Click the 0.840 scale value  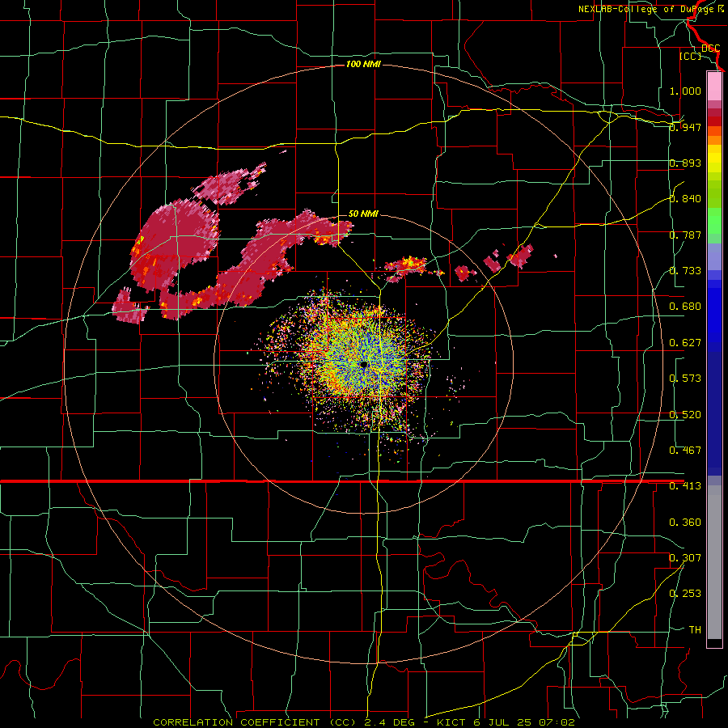click(685, 199)
